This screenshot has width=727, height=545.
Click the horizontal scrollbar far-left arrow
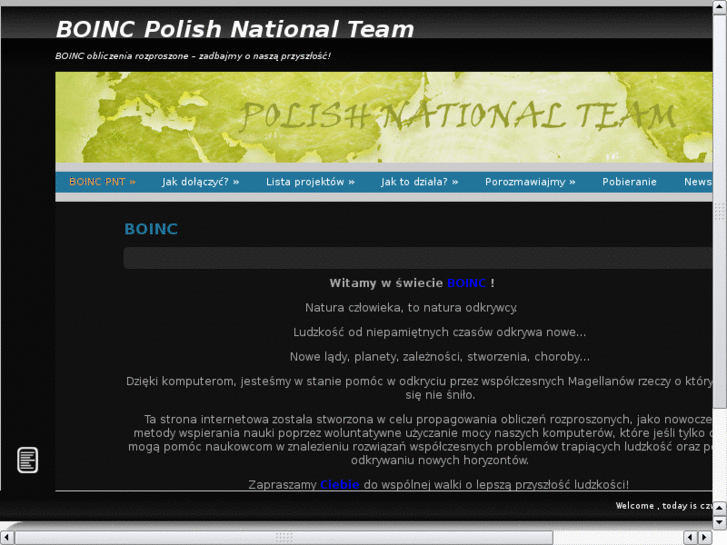point(7,538)
